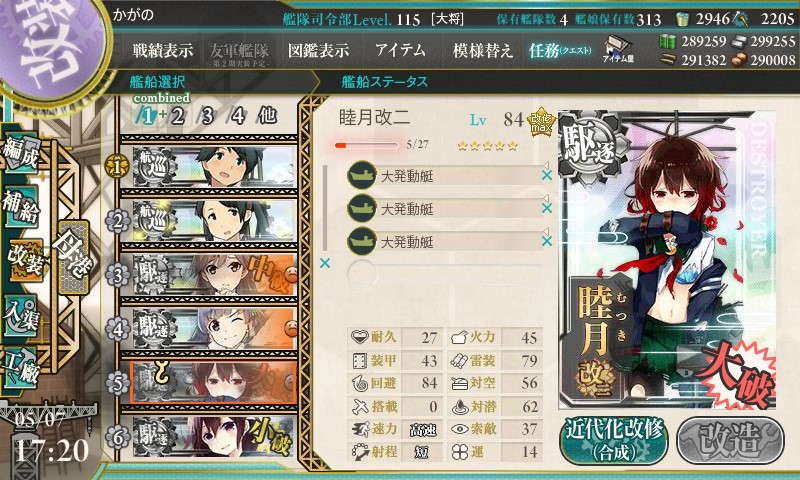Open 戦績表示 records menu
The height and width of the screenshot is (480, 800).
(163, 50)
